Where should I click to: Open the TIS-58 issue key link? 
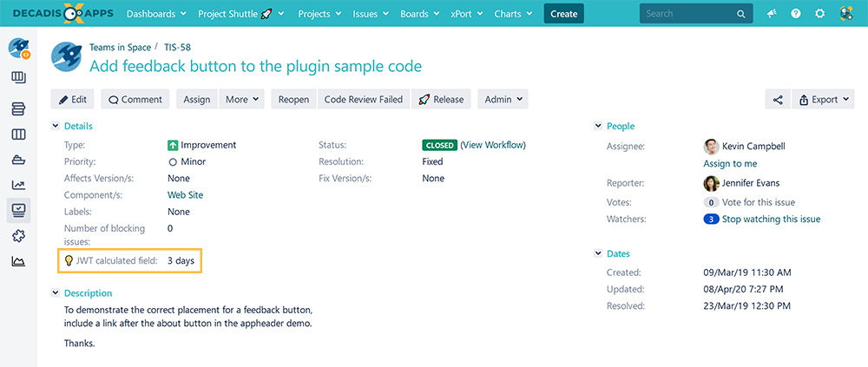click(x=177, y=48)
